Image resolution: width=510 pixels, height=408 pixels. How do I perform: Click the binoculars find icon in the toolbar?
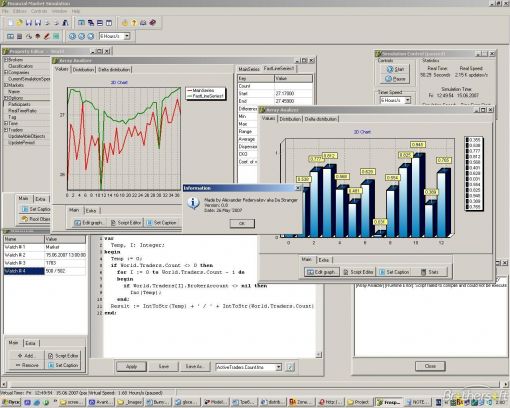65,23
